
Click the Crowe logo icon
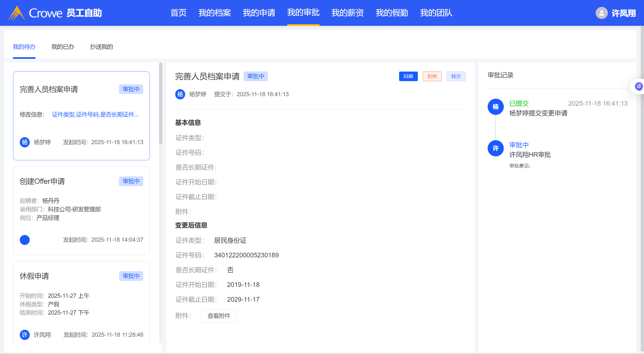[x=17, y=13]
